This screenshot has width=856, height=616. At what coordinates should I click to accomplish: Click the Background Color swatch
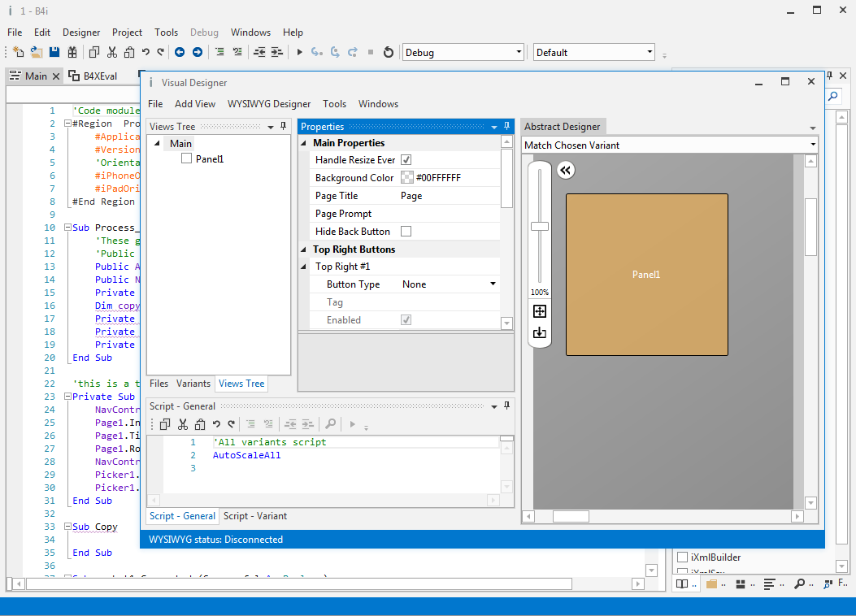406,178
